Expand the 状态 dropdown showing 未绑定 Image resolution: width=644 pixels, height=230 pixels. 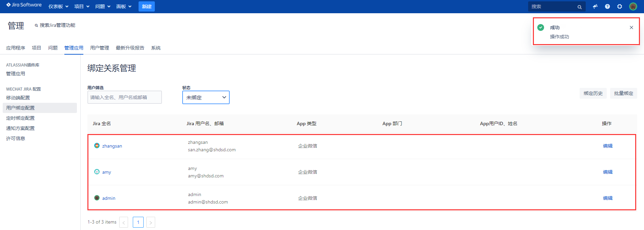tap(206, 97)
